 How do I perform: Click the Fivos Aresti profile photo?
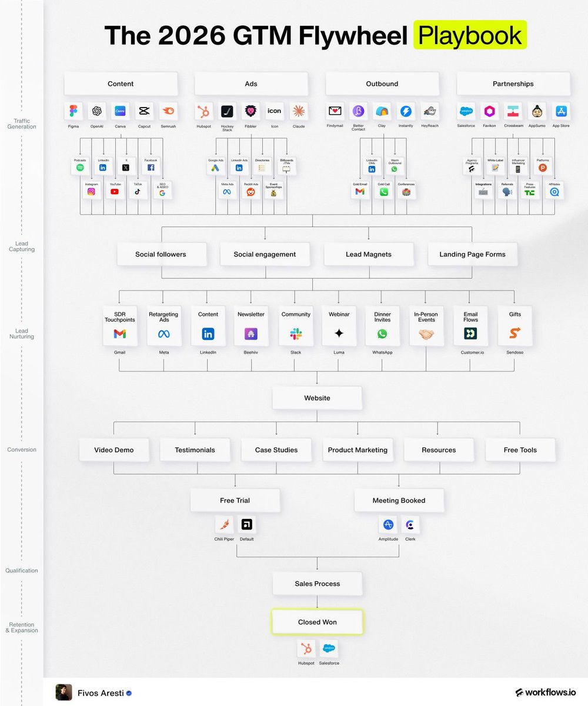point(64,692)
